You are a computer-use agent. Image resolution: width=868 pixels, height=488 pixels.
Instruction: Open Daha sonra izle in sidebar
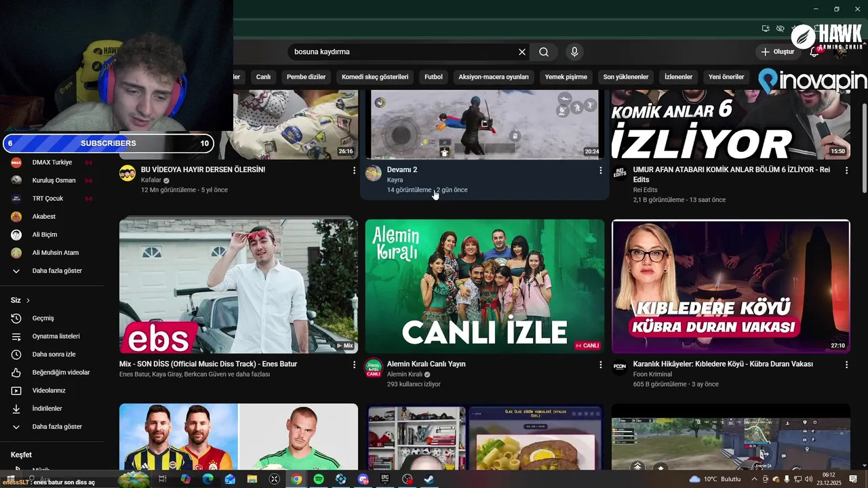coord(52,354)
